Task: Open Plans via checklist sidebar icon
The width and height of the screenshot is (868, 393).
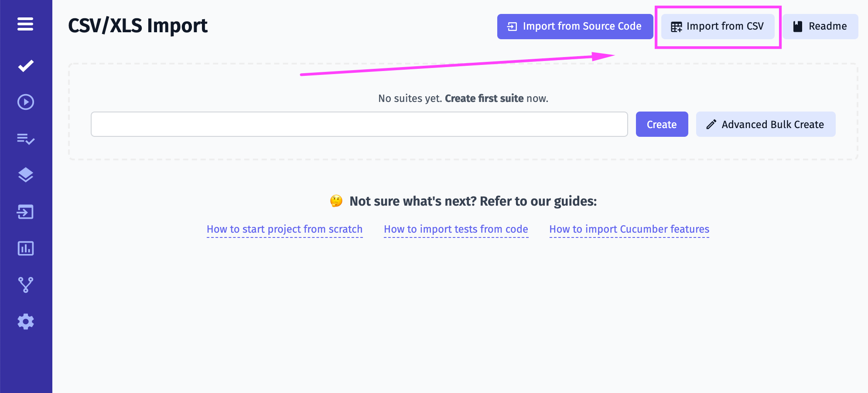Action: point(26,139)
